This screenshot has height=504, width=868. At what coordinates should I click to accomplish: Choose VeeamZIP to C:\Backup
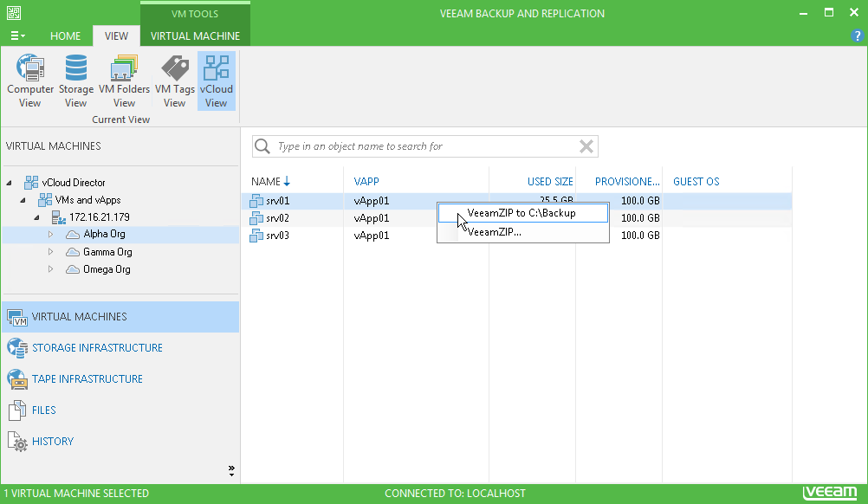(x=523, y=213)
